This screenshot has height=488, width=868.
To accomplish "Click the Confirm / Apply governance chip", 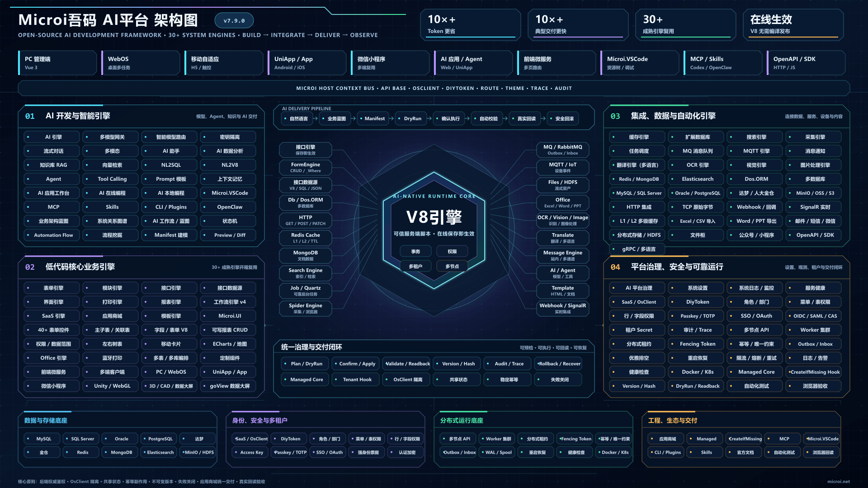I will point(355,364).
